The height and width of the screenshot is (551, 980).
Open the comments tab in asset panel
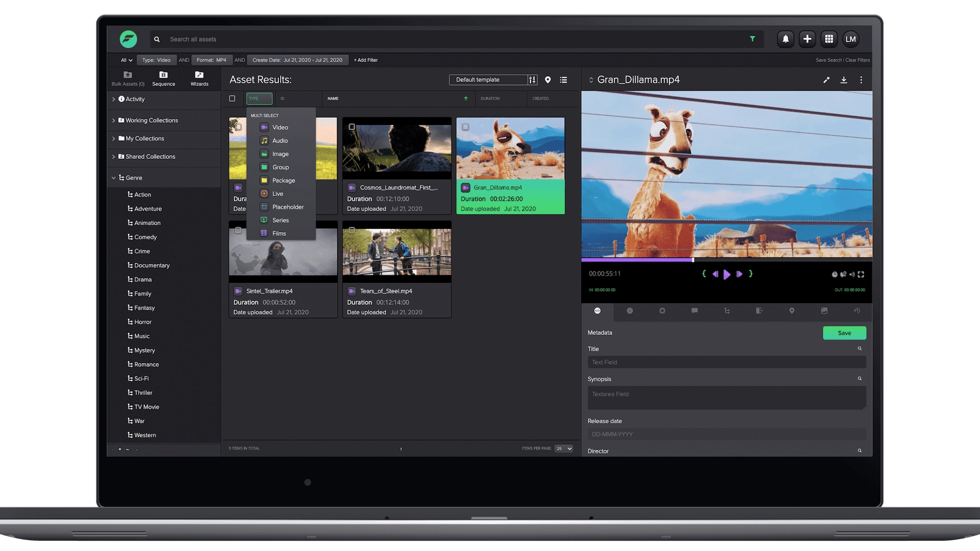(694, 311)
